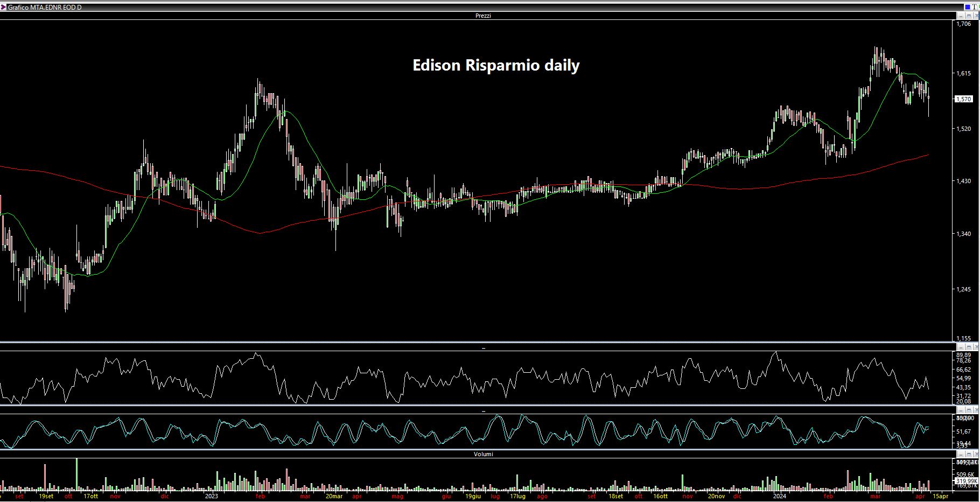Maximize the cyan stochastic indicator panel
980x502 pixels.
coord(969,410)
